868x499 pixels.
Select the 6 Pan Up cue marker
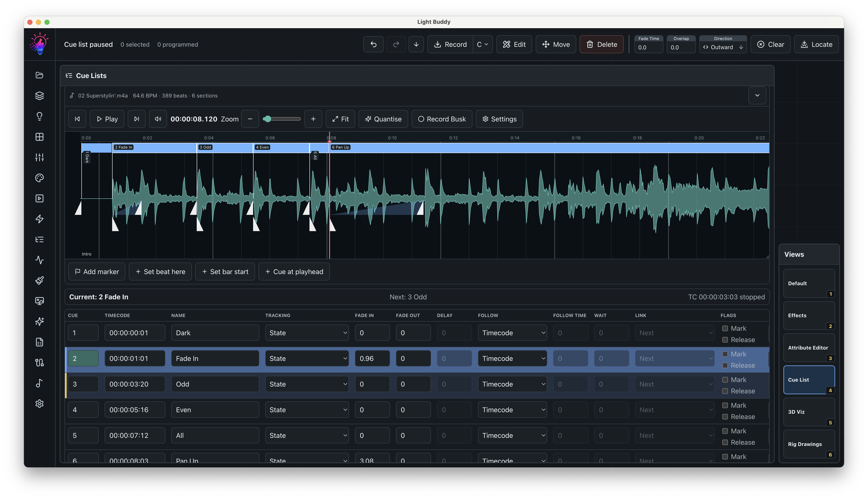click(341, 147)
